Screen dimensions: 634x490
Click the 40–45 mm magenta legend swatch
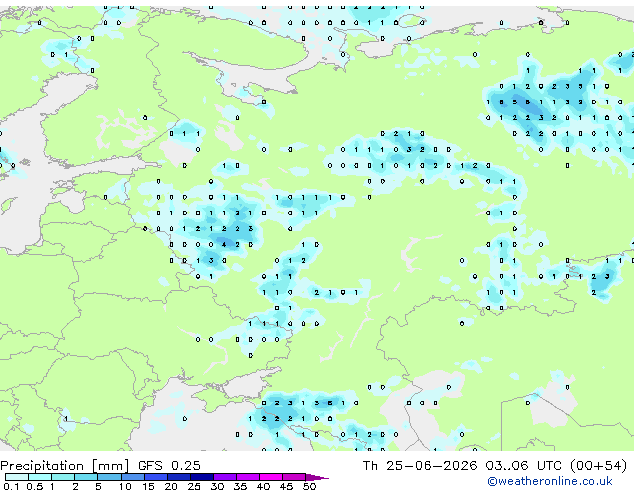[x=271, y=477]
